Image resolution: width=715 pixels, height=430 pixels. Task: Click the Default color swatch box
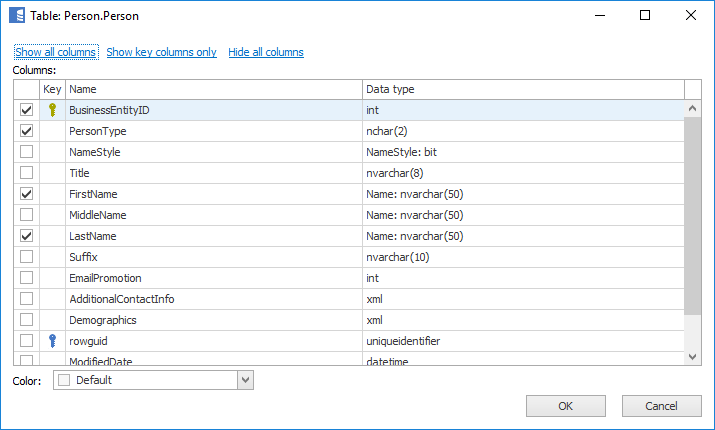(x=65, y=380)
